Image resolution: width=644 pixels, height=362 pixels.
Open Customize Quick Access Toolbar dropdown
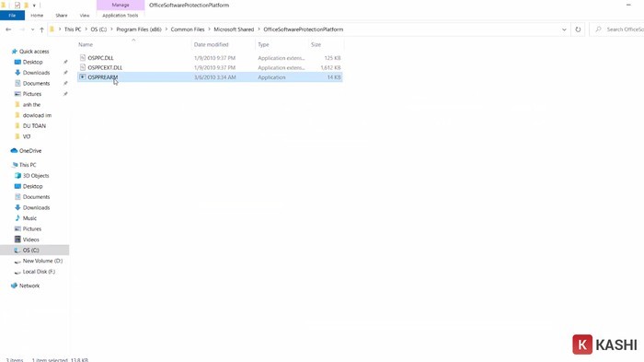[34, 6]
